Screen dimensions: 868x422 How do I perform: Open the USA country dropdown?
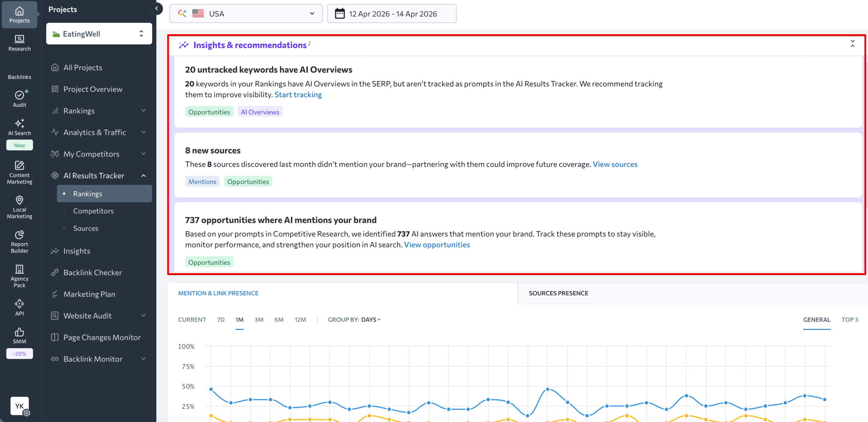click(246, 13)
